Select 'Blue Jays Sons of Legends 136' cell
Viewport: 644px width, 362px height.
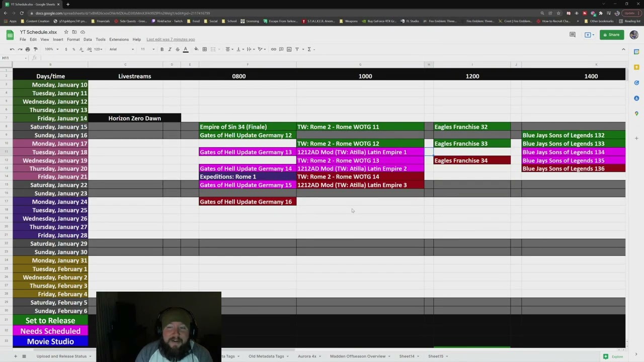574,168
